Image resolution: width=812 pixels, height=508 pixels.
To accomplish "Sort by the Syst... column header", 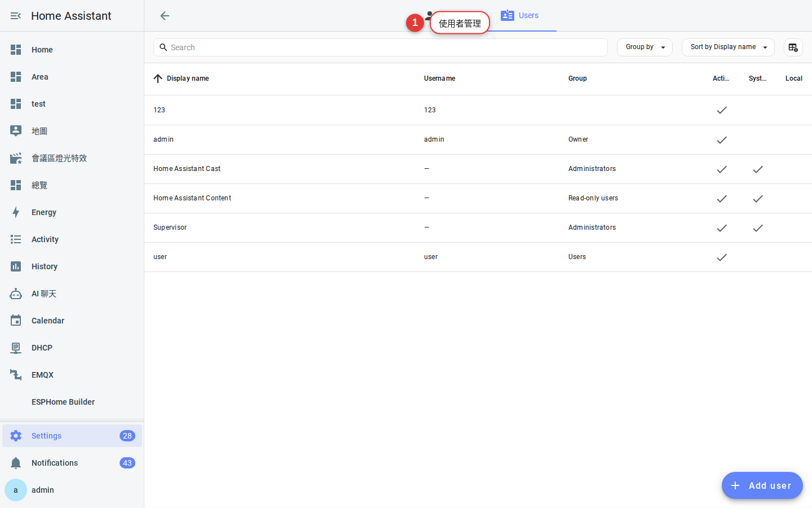I will [757, 78].
